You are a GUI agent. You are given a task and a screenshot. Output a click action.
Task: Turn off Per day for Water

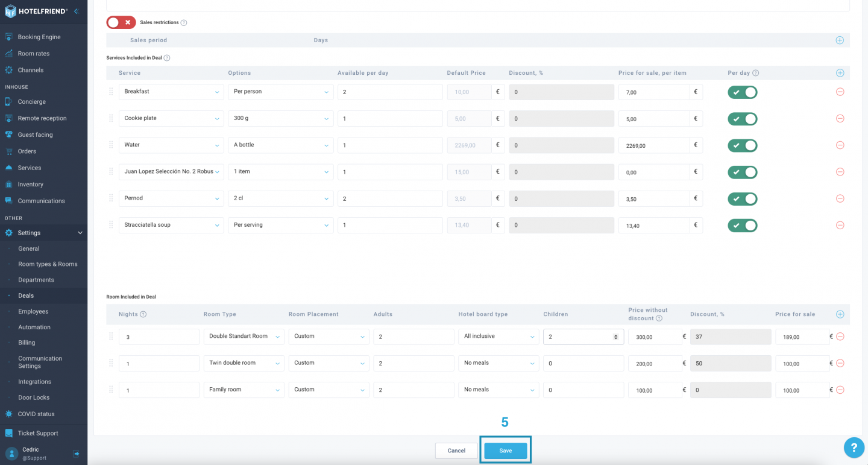743,145
